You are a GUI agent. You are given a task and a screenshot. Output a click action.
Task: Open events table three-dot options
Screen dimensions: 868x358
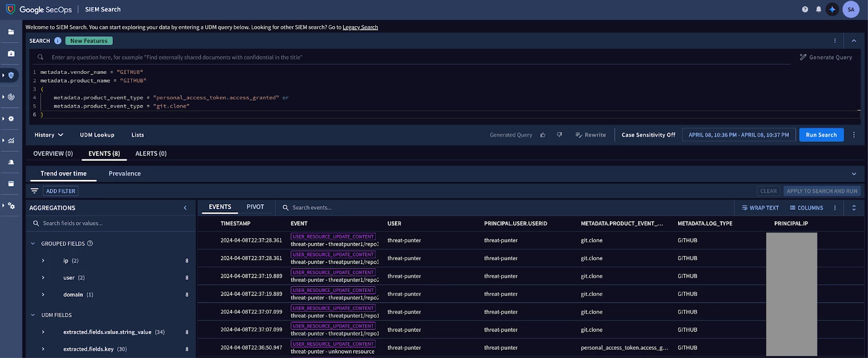[835, 208]
